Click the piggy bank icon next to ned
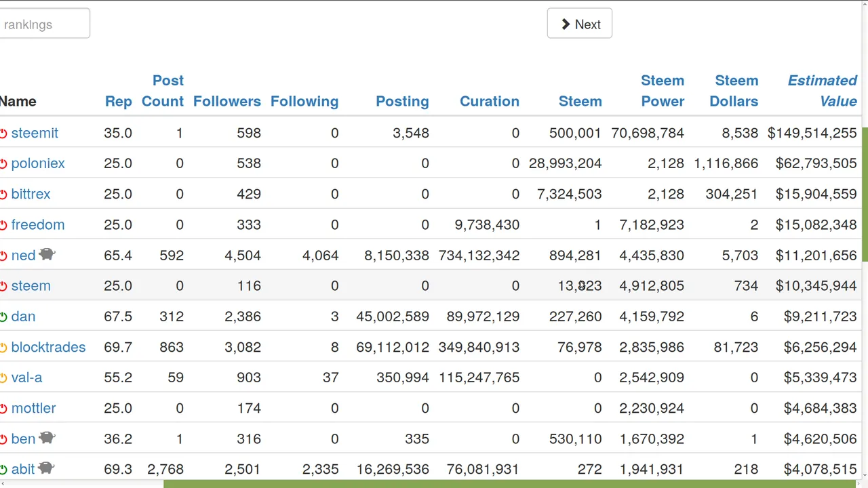Viewport: 868px width, 488px height. tap(47, 254)
